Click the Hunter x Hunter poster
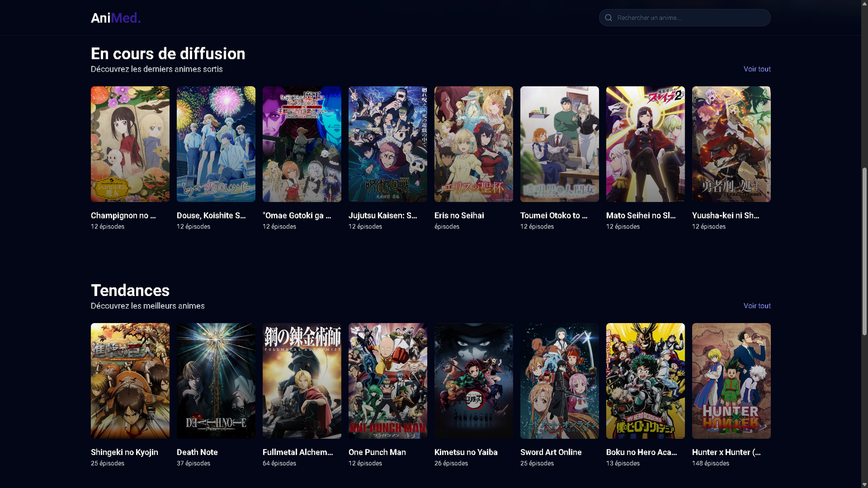The image size is (868, 488). [x=731, y=381]
